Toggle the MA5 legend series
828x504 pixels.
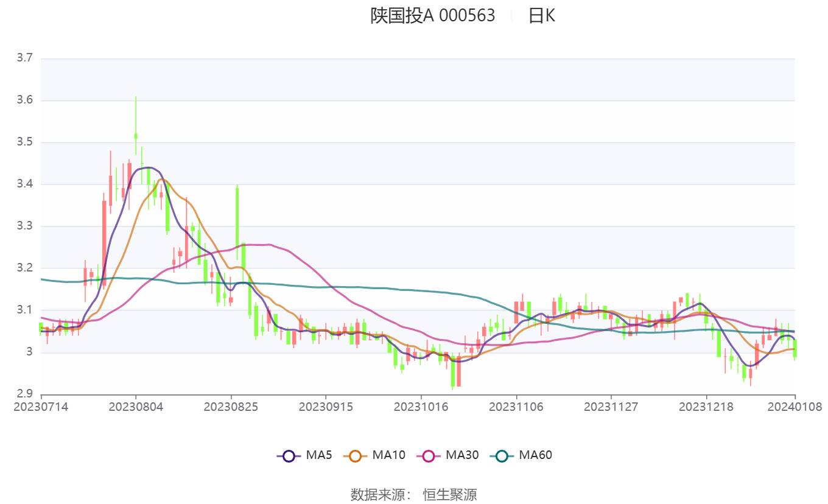304,455
